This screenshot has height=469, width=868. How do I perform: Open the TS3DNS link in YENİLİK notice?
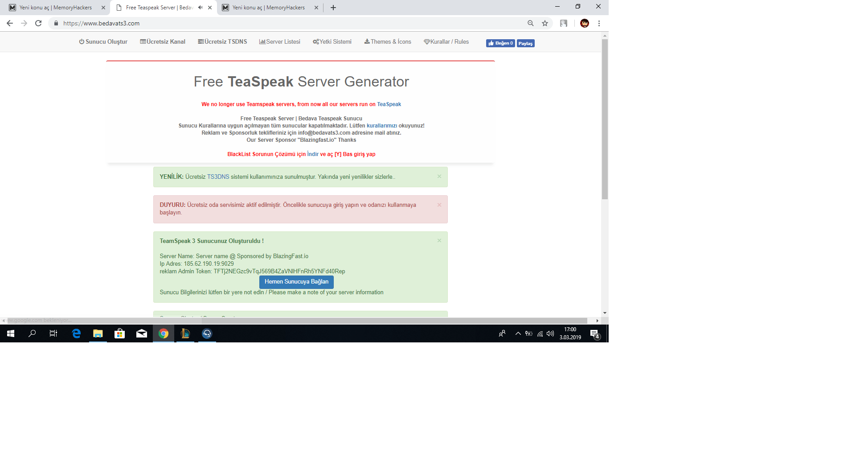218,177
